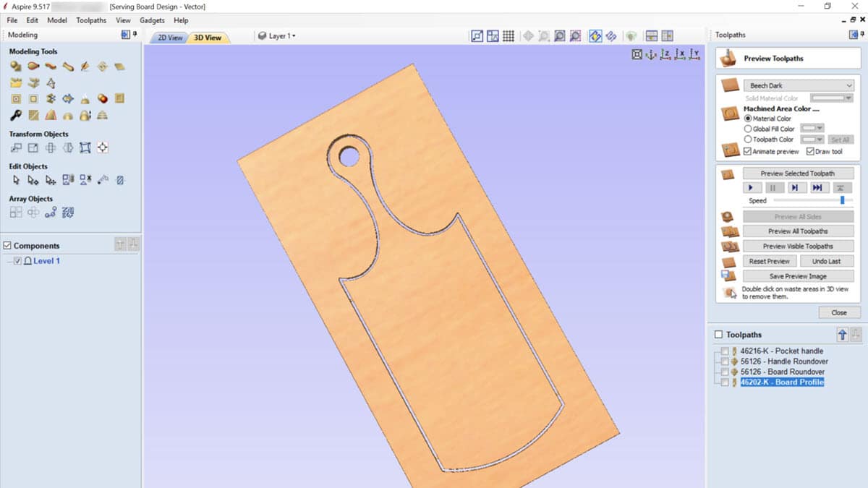Check the 56126 Handle Roundover toolpath box
The width and height of the screenshot is (868, 488).
pyautogui.click(x=726, y=361)
